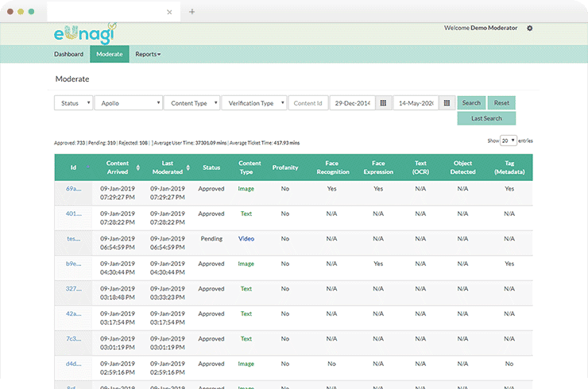The image size is (588, 389).
Task: Click the Face Expression column header
Action: pos(378,168)
